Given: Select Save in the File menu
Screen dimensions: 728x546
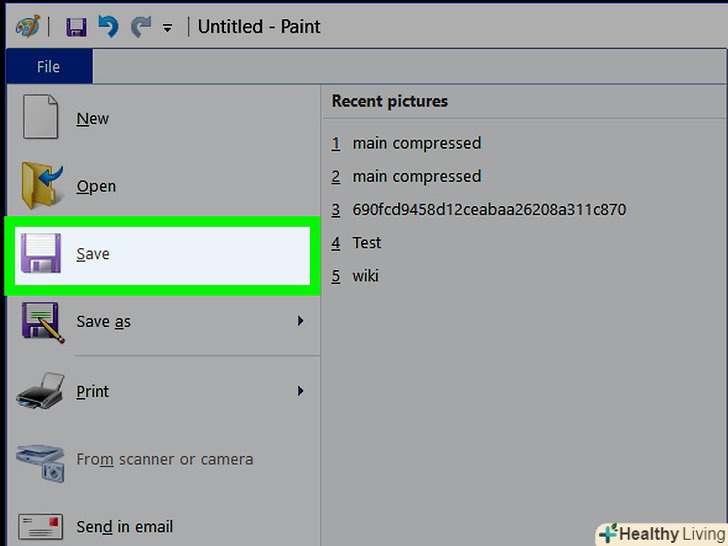Looking at the screenshot, I should click(92, 254).
